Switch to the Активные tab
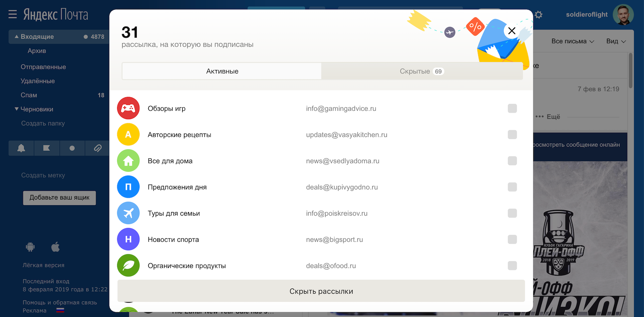The height and width of the screenshot is (317, 644). 222,71
